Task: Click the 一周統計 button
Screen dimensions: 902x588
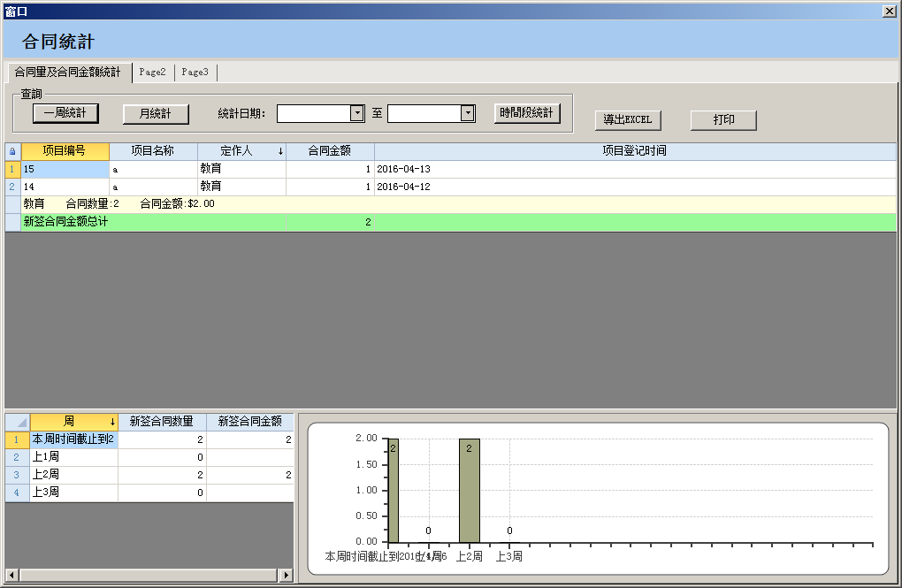Action: click(65, 113)
